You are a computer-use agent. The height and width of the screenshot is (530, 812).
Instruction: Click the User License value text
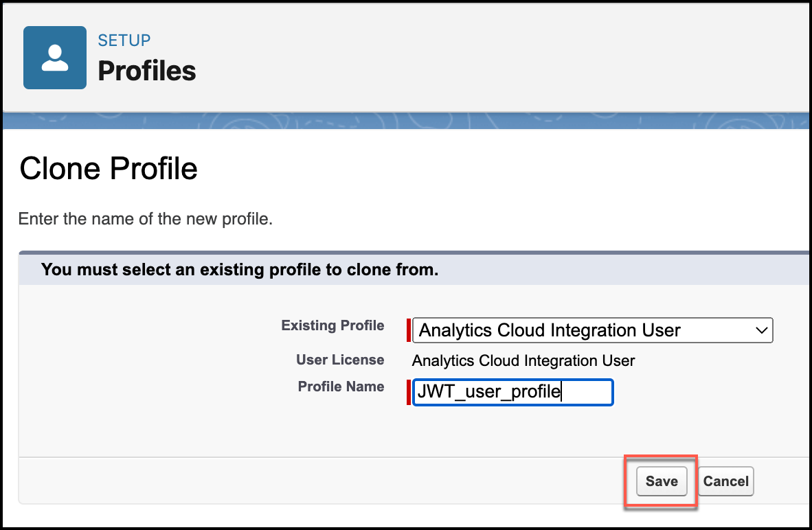click(x=523, y=360)
